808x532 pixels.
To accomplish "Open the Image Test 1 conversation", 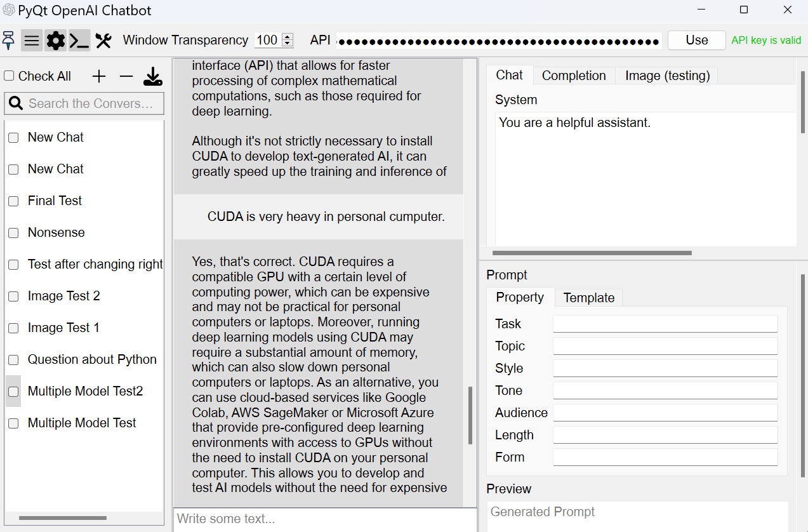I will 63,328.
